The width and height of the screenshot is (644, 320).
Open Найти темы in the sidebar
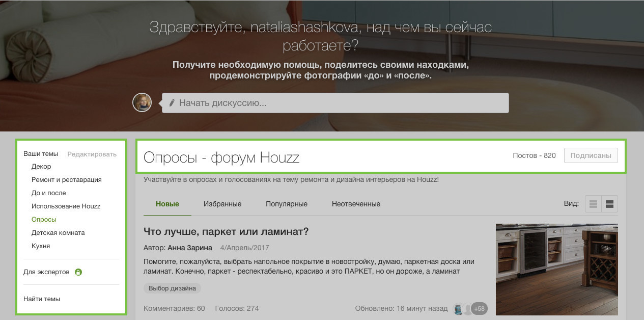click(x=41, y=299)
